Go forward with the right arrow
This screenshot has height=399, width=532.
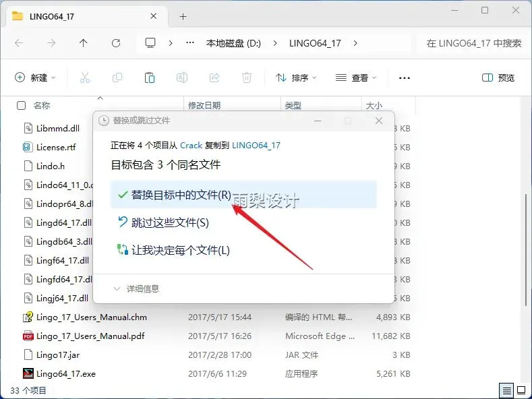[x=51, y=43]
